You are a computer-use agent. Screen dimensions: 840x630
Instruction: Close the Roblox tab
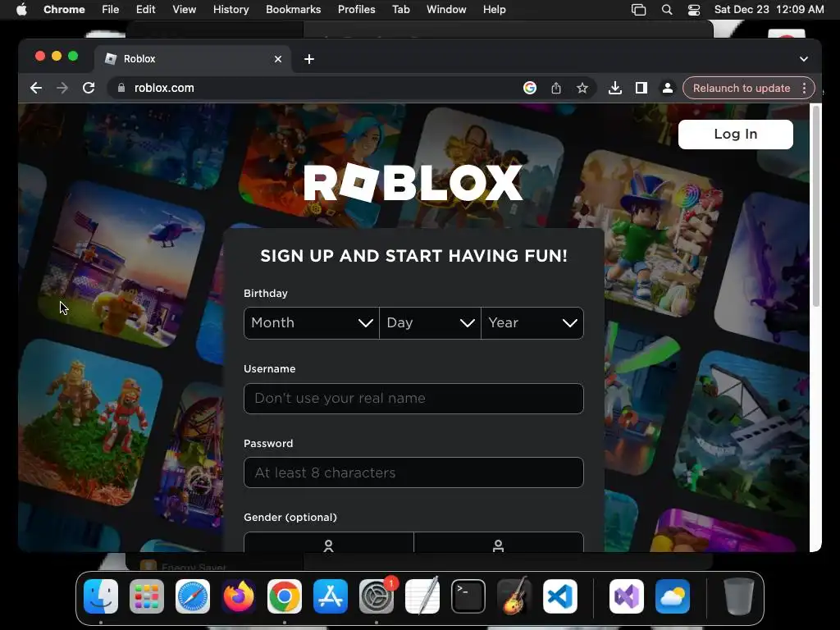(x=278, y=59)
